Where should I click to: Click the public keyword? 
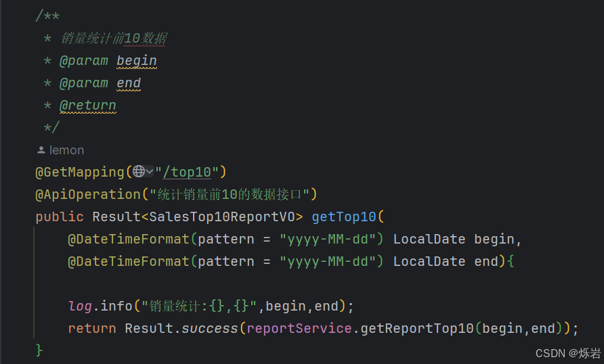(60, 217)
